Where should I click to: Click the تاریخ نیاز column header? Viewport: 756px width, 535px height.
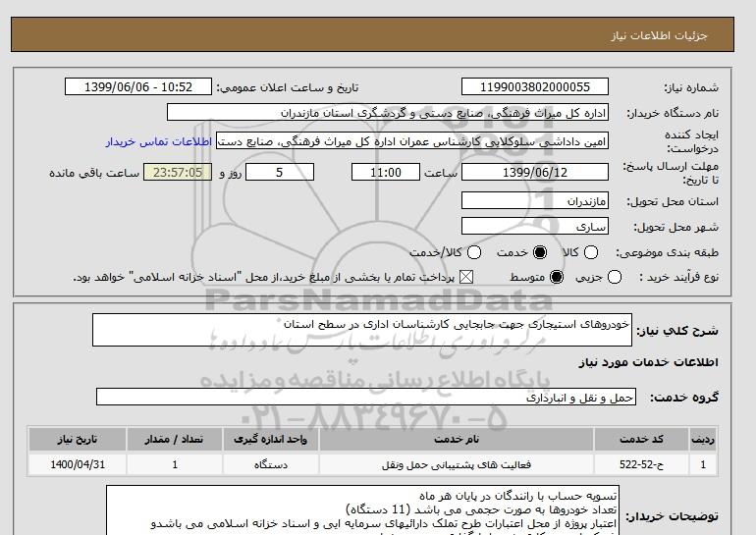(x=78, y=439)
